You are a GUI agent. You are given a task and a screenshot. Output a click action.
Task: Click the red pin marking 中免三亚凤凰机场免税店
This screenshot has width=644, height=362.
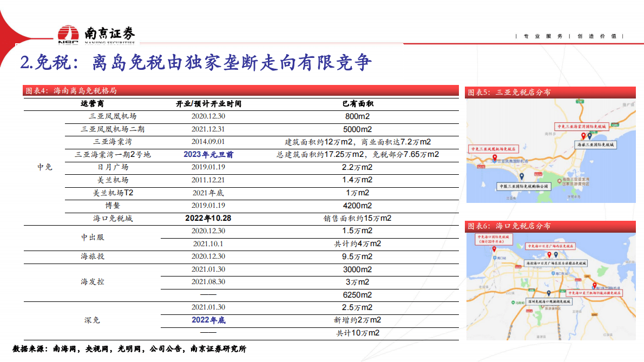[495, 158]
